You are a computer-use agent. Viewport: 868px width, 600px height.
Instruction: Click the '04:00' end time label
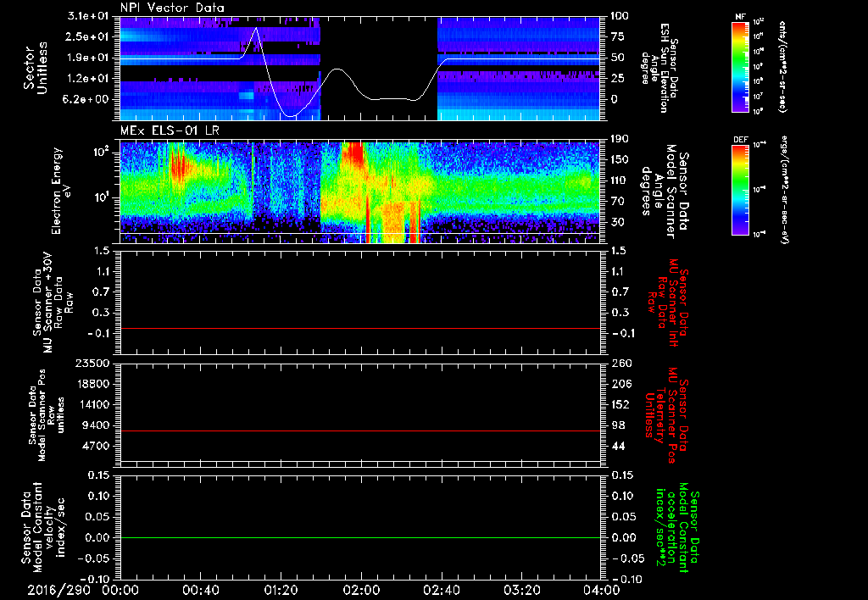pos(602,591)
